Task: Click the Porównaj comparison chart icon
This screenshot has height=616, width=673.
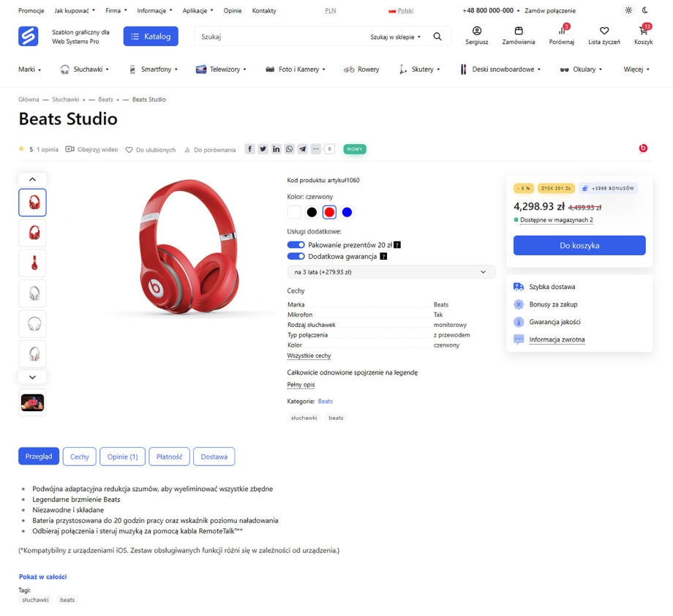Action: [x=562, y=31]
